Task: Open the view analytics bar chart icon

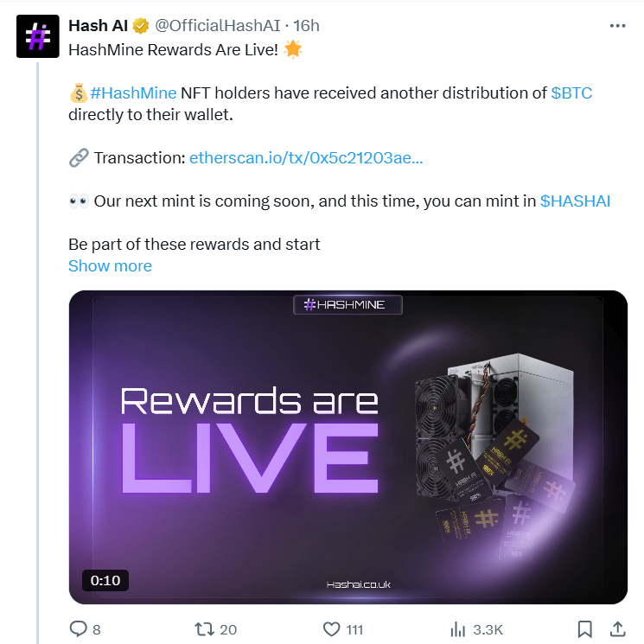Action: point(459,628)
